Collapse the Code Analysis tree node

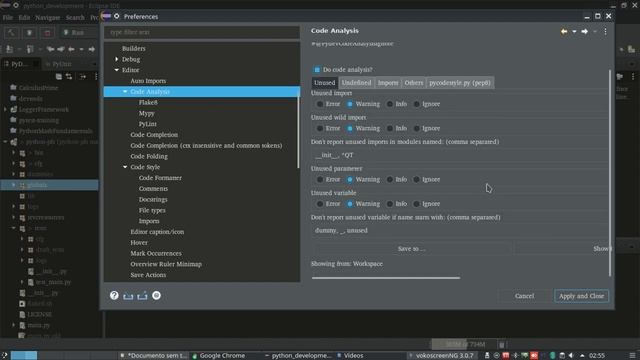coord(125,91)
